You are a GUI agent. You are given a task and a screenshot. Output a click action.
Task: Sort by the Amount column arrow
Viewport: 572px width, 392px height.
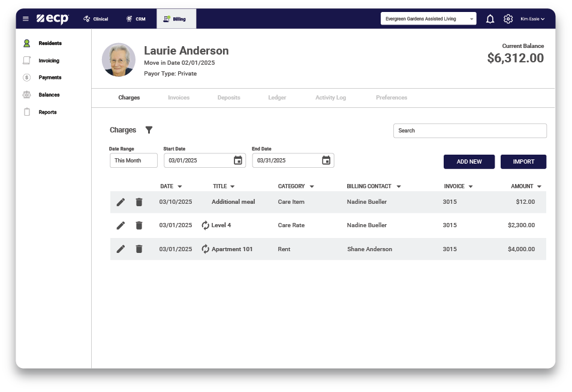click(539, 187)
